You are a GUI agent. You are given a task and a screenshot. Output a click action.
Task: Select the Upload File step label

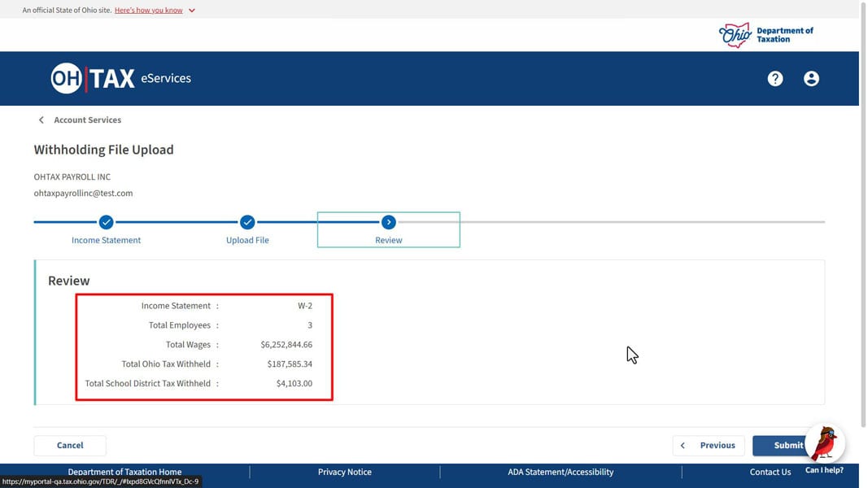click(247, 240)
